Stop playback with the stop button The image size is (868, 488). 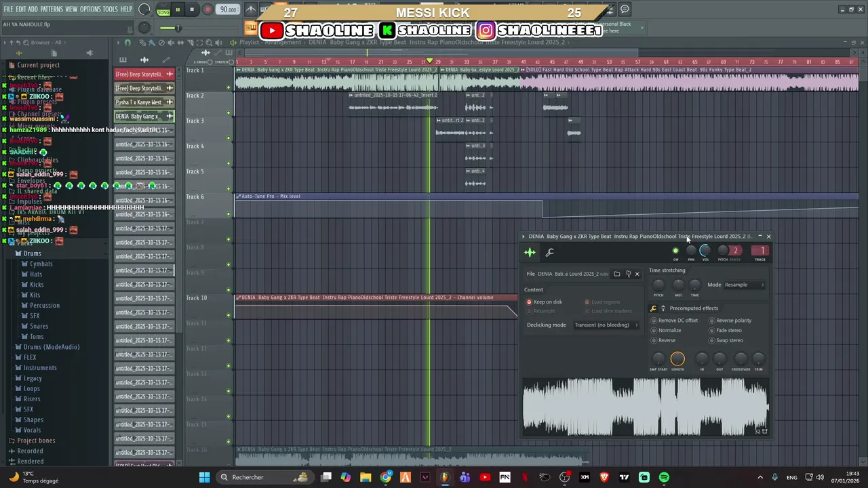point(192,9)
